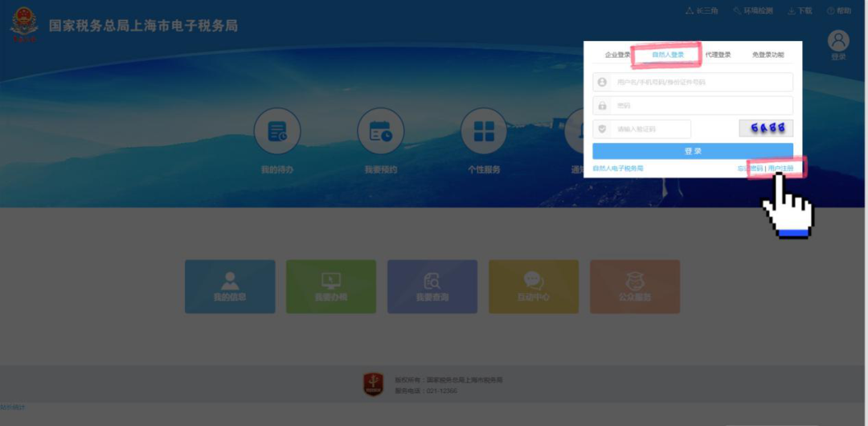
Task: Open the 下载 download link
Action: coord(800,11)
